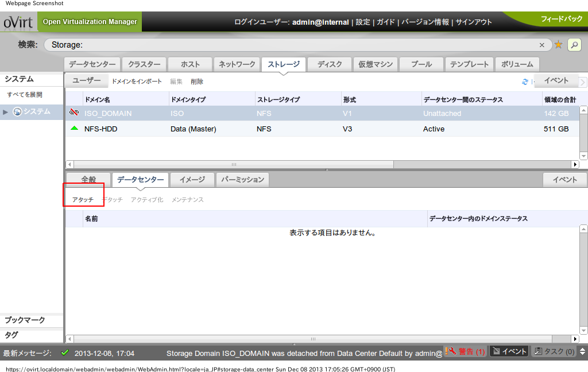Toggle the イベント panel in the footer
This screenshot has width=588, height=372.
click(x=508, y=351)
